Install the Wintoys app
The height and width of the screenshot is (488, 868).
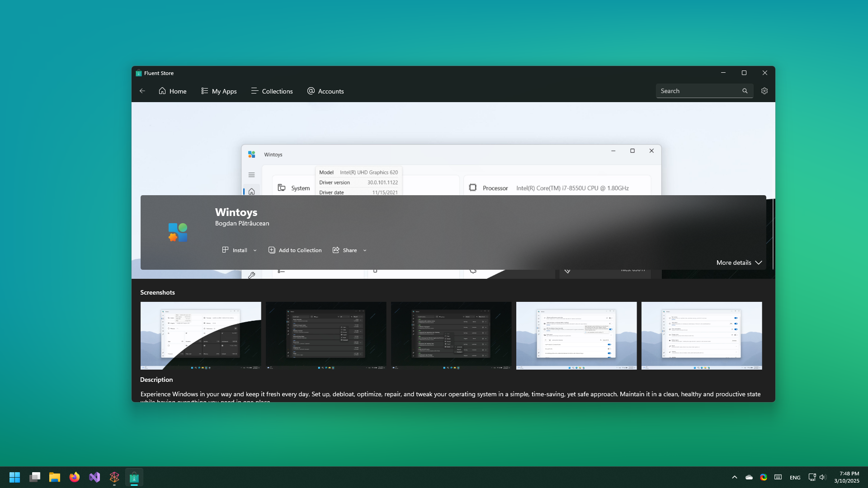coord(235,250)
